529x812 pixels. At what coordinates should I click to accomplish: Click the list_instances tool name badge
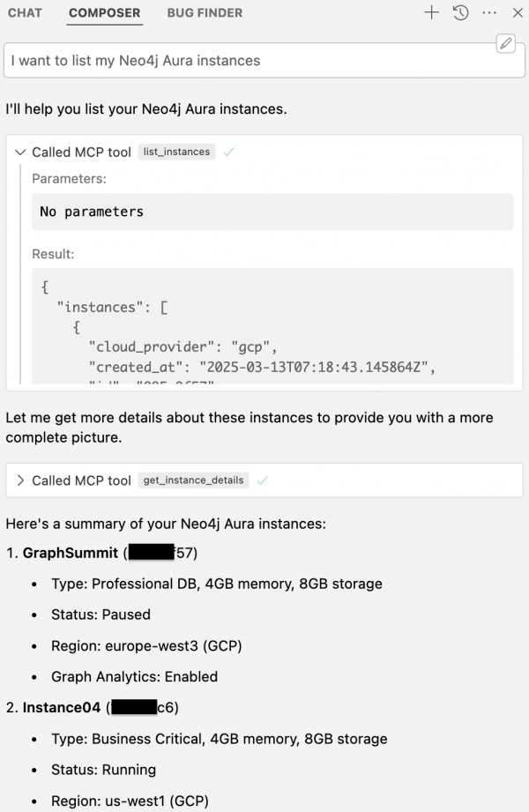click(176, 152)
